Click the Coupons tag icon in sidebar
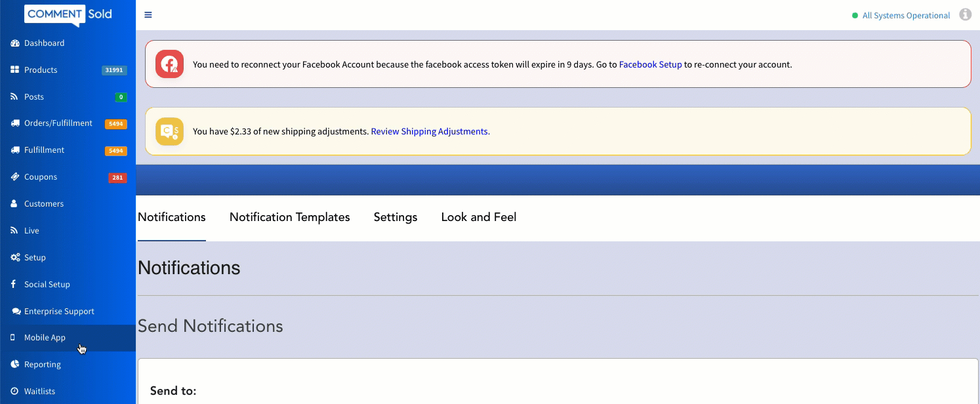The height and width of the screenshot is (404, 980). [x=14, y=177]
